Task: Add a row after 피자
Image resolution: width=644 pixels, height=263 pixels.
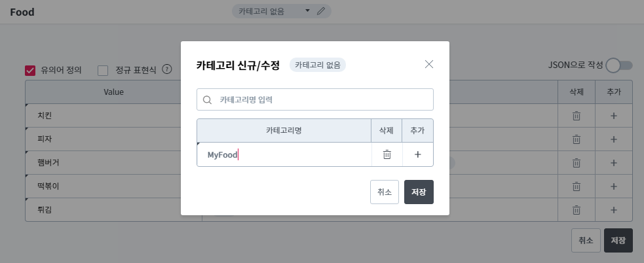Action: tap(614, 139)
